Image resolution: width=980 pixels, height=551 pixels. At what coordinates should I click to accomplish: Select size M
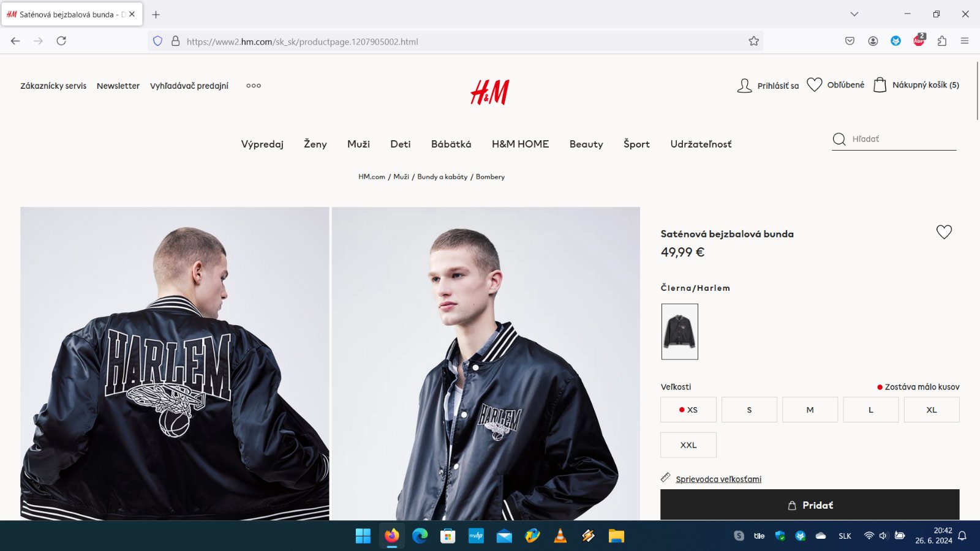pos(810,410)
